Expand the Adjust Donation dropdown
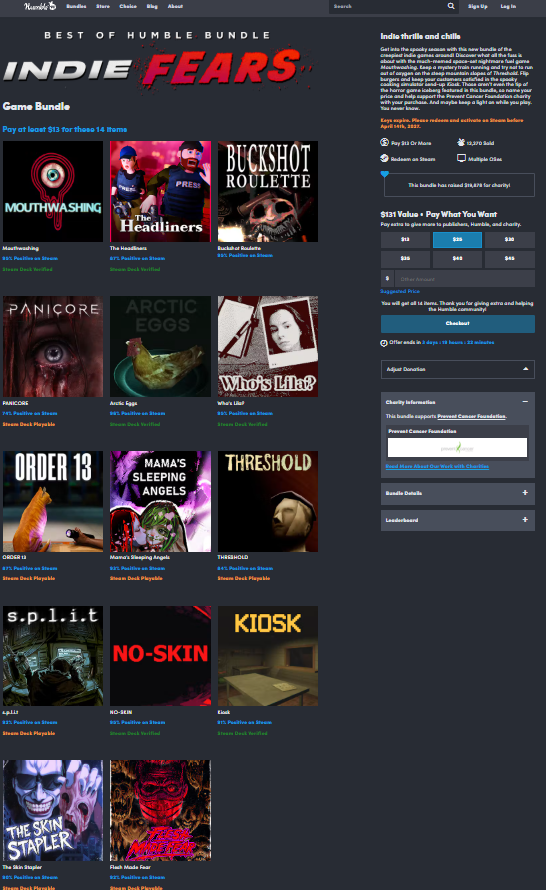The image size is (546, 890). pos(457,369)
